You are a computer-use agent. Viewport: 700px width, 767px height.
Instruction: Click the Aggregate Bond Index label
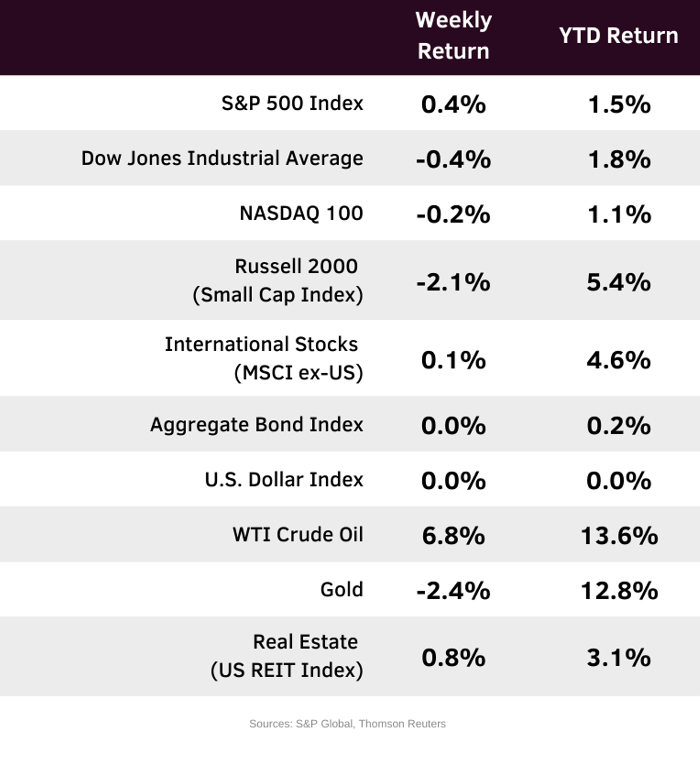pyautogui.click(x=256, y=424)
